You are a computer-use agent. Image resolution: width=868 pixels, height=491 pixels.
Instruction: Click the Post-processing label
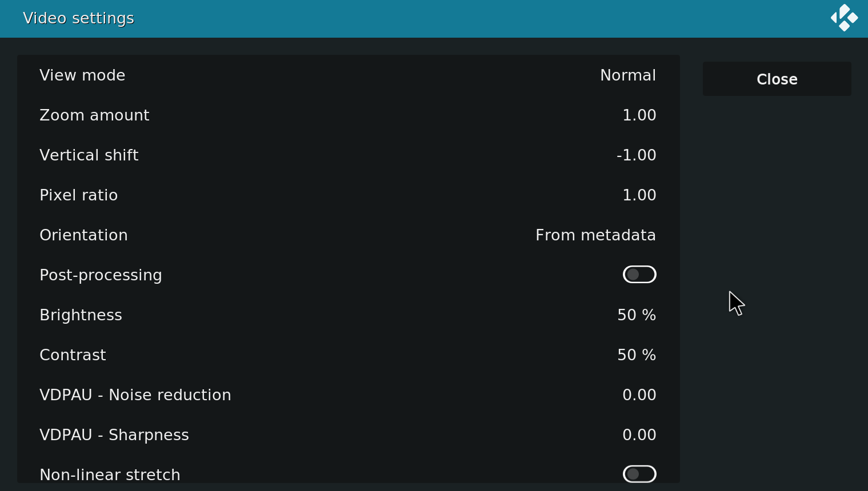pos(101,275)
